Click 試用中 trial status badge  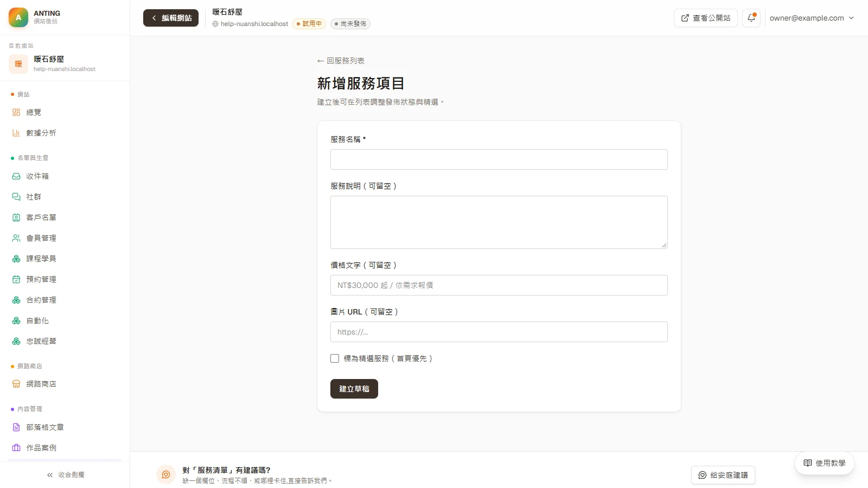click(x=309, y=24)
